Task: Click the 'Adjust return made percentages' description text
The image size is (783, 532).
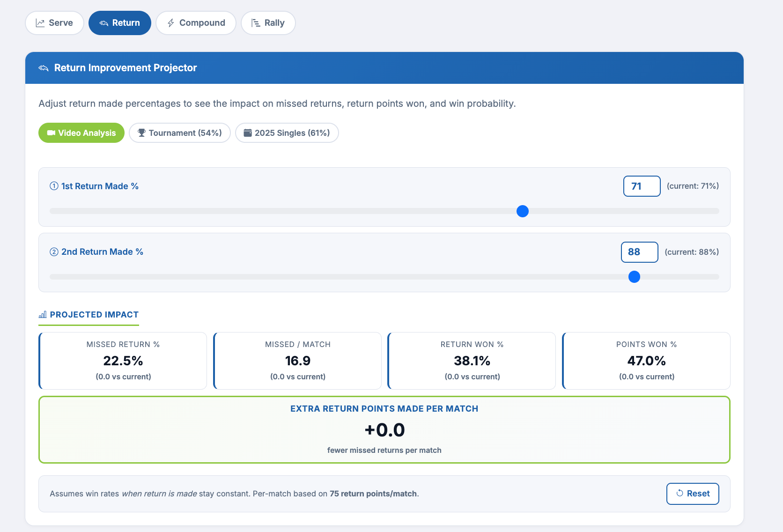Action: 277,103
